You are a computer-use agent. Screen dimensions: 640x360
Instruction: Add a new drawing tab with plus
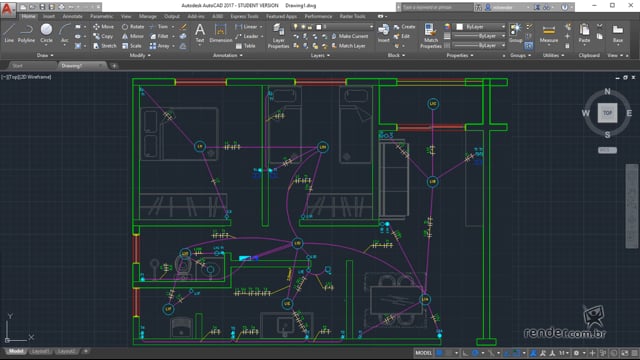(114, 66)
